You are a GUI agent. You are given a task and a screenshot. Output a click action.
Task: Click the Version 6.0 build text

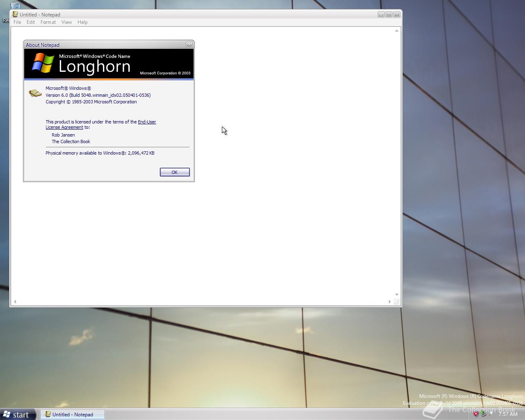click(x=98, y=95)
